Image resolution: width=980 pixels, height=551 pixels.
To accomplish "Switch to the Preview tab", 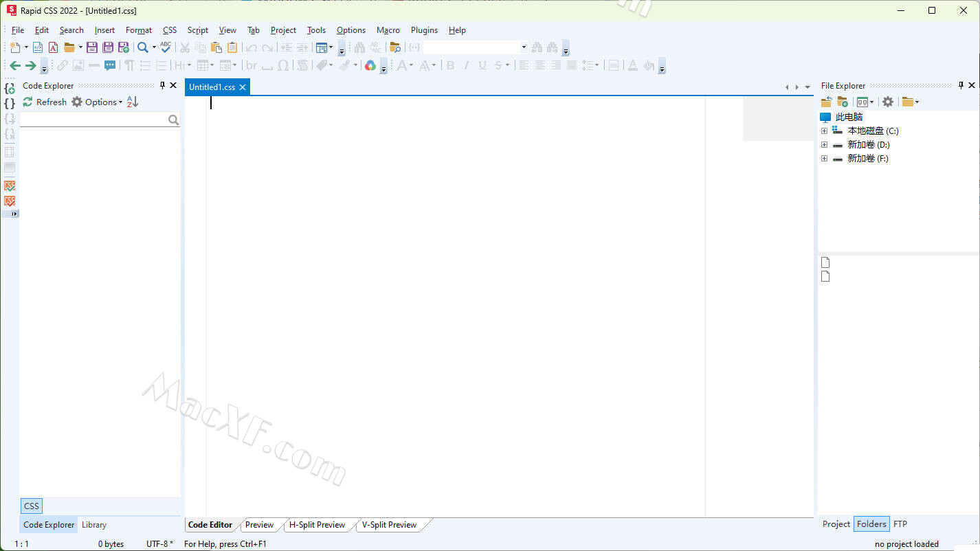I will click(x=259, y=525).
